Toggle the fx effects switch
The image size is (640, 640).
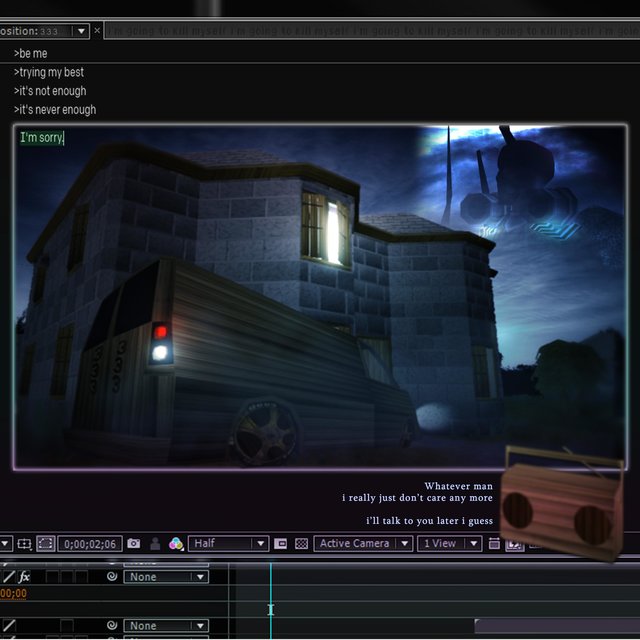click(24, 577)
